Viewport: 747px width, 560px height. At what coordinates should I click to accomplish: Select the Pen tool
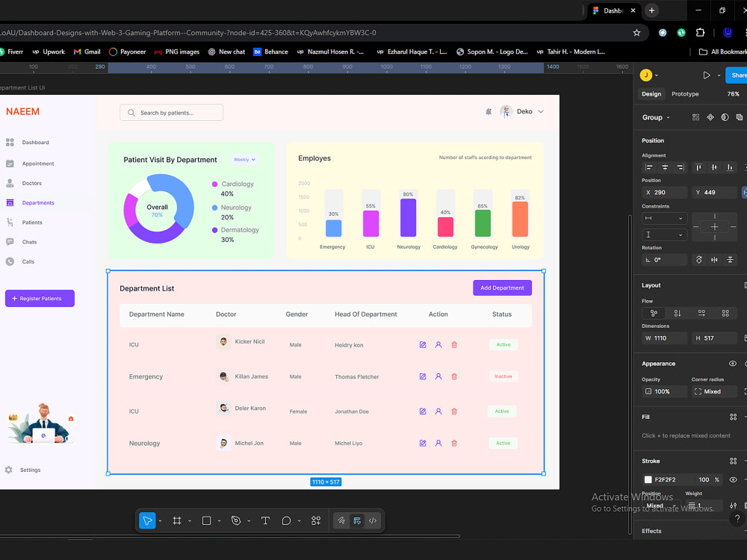click(x=236, y=520)
